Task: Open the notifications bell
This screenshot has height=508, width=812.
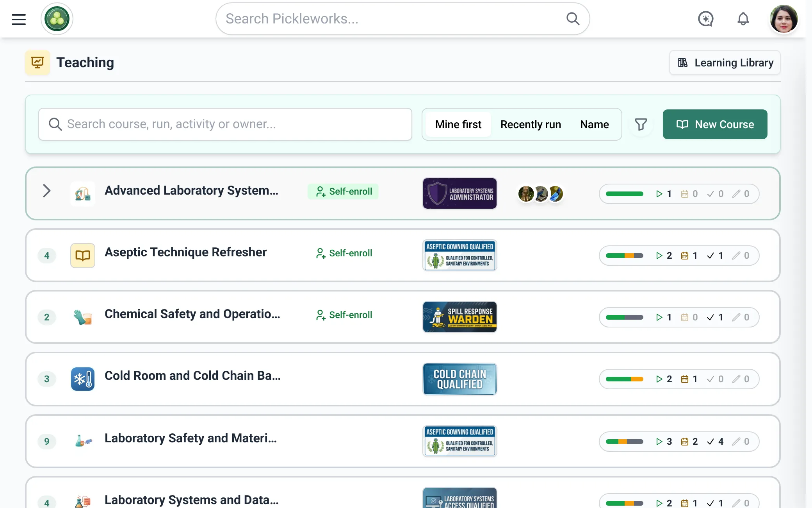Action: (x=743, y=19)
